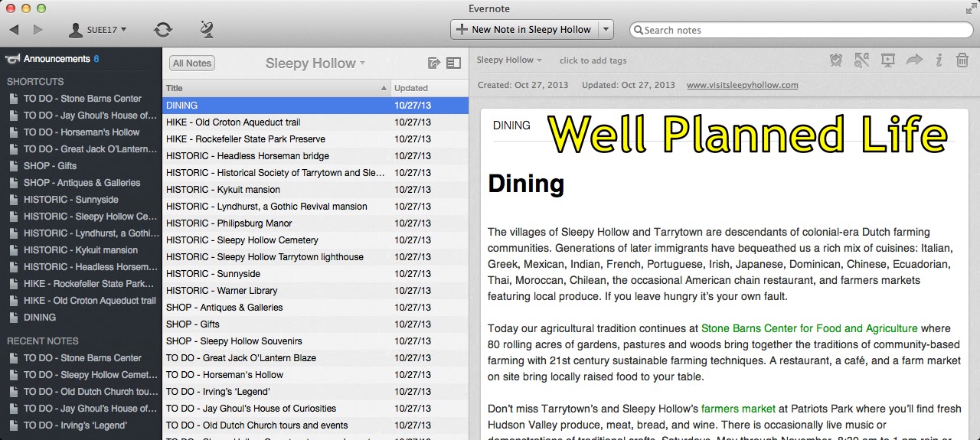Open HISTORIC - Lyndhurst, a Gothic Revival mansion
Viewport: 980px width, 440px height.
click(315, 207)
